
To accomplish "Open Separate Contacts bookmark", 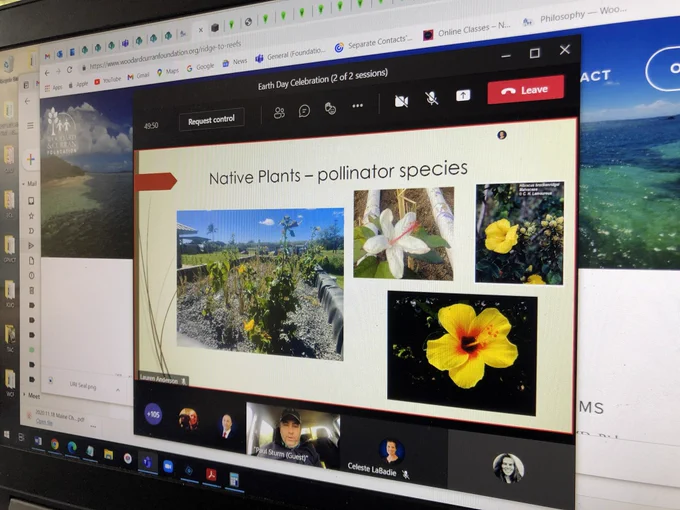I will (373, 43).
